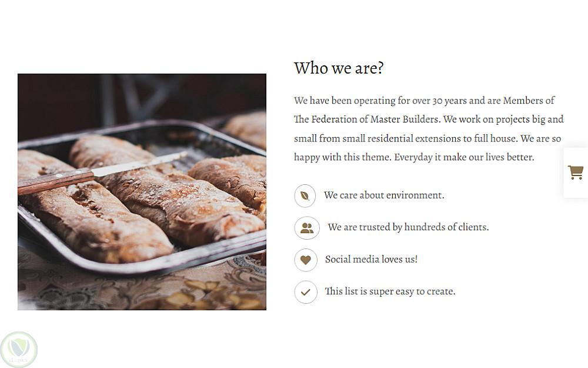This screenshot has width=588, height=368.
Task: Open the baked bread tray photo
Action: click(x=142, y=191)
